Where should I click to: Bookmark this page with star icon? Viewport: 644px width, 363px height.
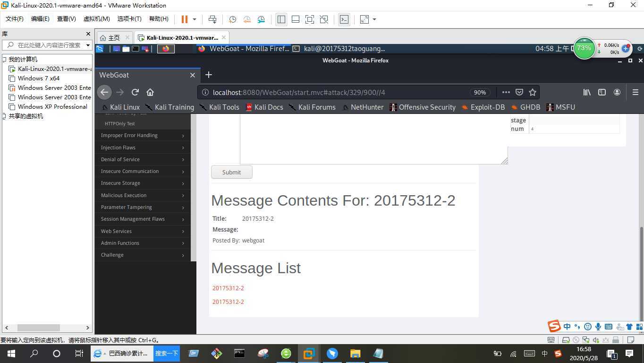(x=533, y=92)
